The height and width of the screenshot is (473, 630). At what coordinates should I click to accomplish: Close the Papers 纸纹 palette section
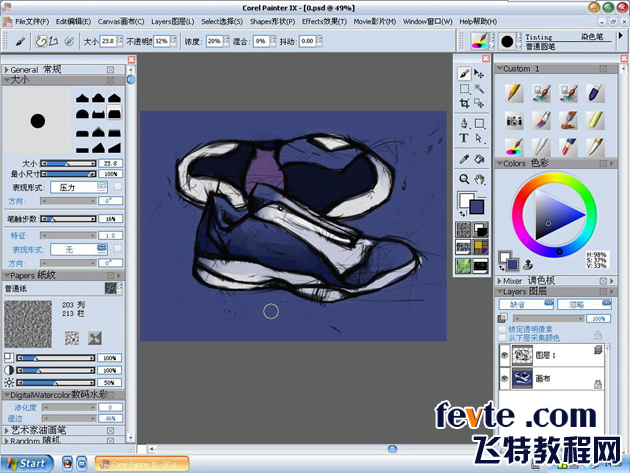(110, 275)
